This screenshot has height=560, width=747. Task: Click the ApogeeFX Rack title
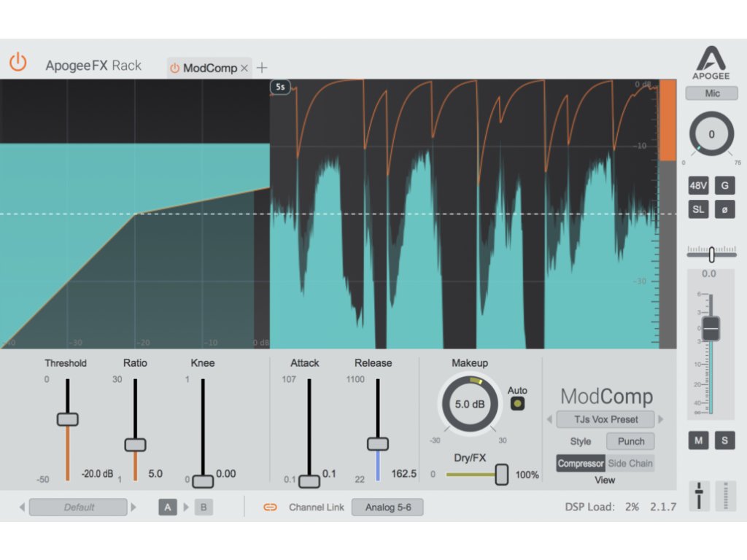coord(93,65)
